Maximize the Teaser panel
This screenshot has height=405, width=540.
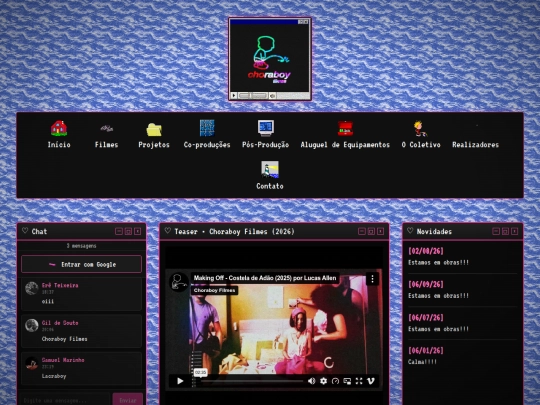[371, 231]
